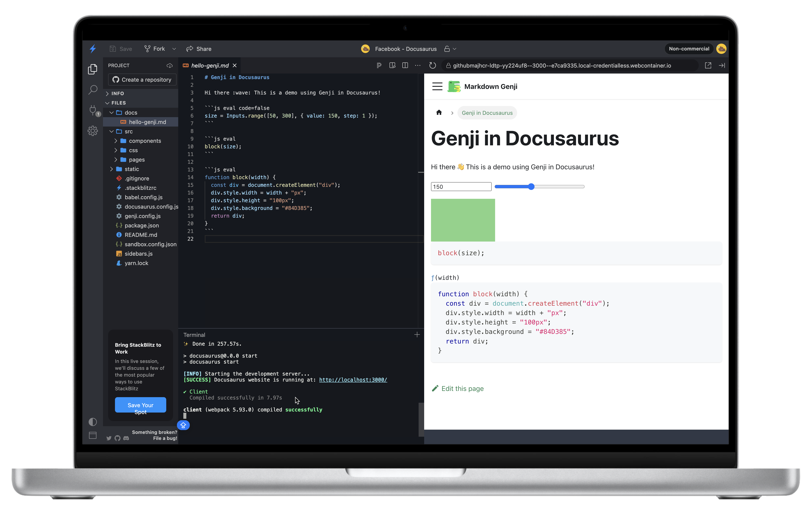Download the project via cloud icon
The width and height of the screenshot is (812, 513).
[x=170, y=65]
